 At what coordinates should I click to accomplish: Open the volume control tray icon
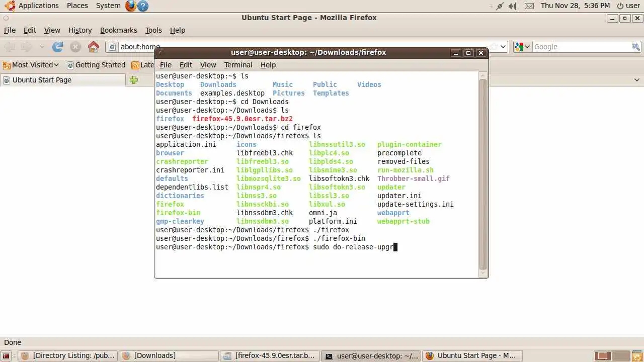click(513, 6)
